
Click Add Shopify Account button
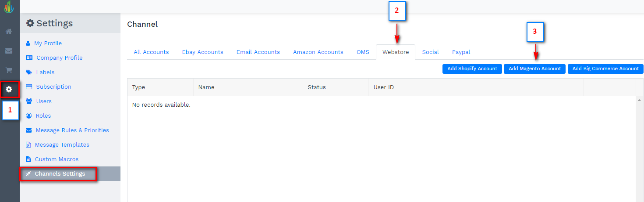click(472, 69)
